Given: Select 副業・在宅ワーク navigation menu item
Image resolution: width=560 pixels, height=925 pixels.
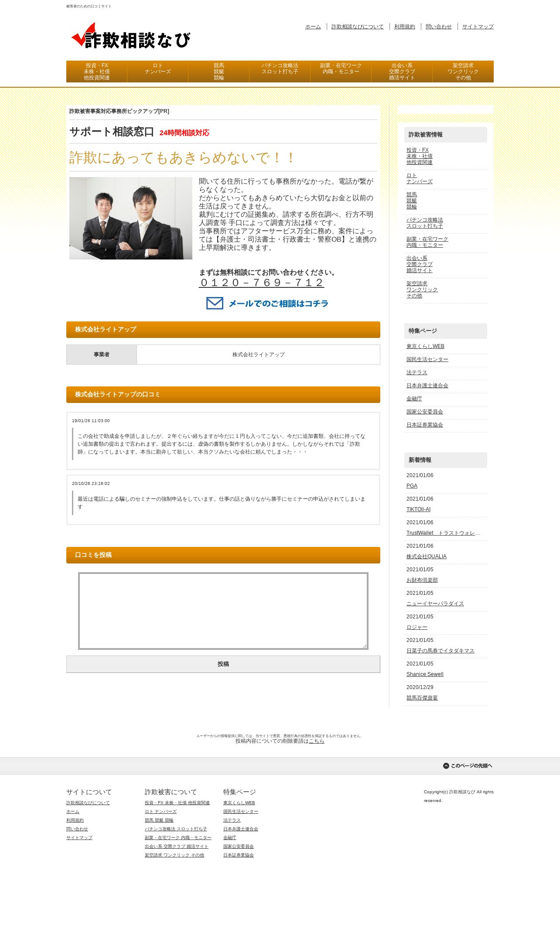Looking at the screenshot, I should tap(341, 72).
